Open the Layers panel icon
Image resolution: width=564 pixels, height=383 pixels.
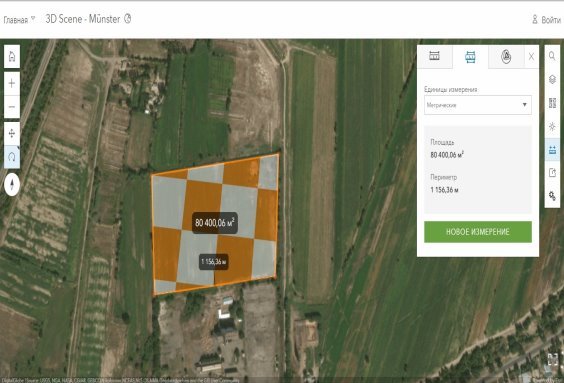(552, 79)
